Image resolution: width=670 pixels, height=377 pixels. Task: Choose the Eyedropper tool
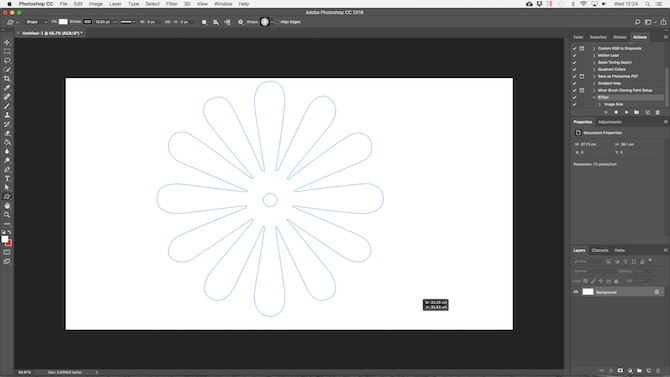click(x=7, y=88)
